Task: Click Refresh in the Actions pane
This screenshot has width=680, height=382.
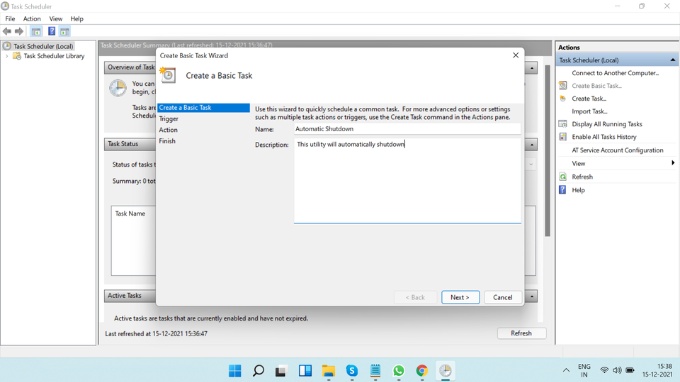Action: coord(582,177)
